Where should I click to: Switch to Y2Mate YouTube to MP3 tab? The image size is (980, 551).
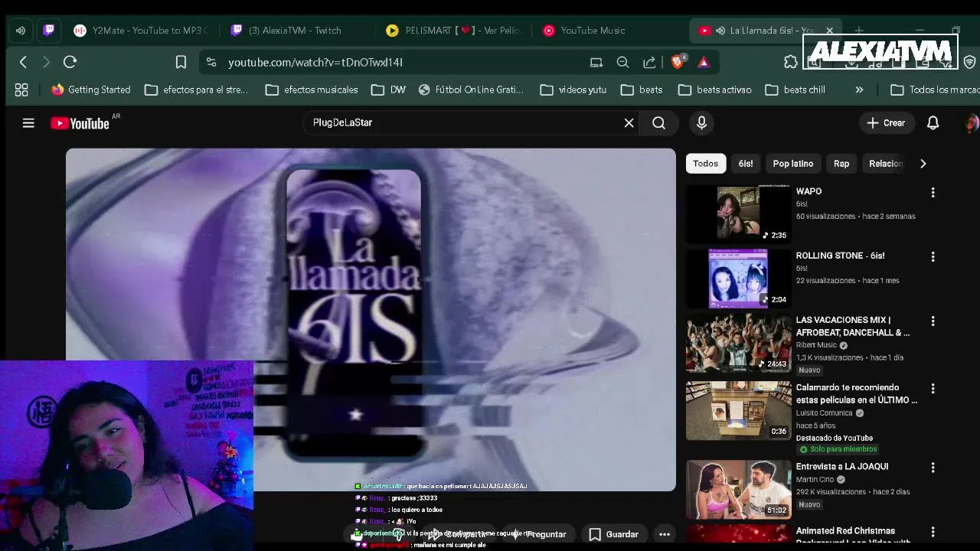click(x=141, y=31)
